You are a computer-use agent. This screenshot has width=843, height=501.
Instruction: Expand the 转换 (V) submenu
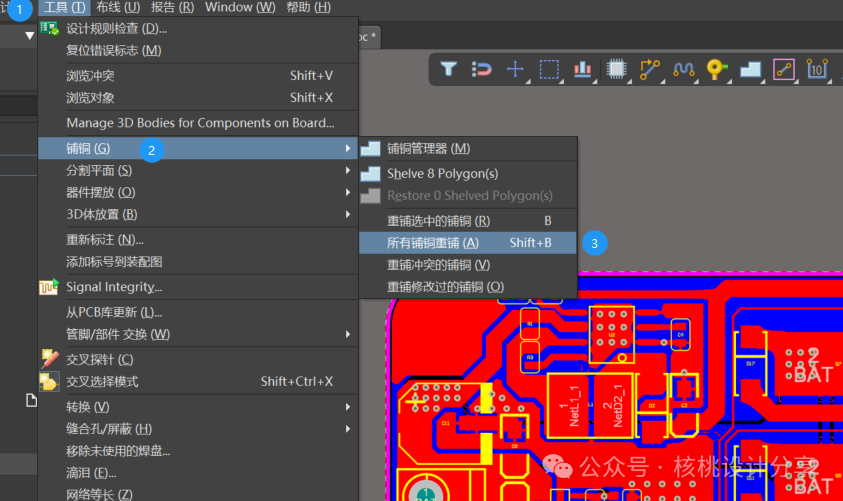tap(198, 407)
